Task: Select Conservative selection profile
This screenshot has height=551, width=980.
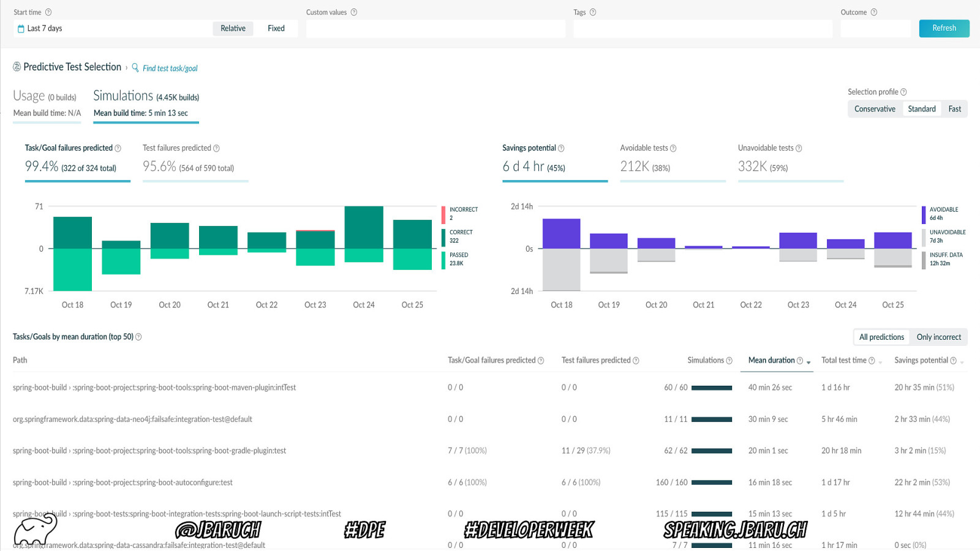Action: (x=875, y=109)
